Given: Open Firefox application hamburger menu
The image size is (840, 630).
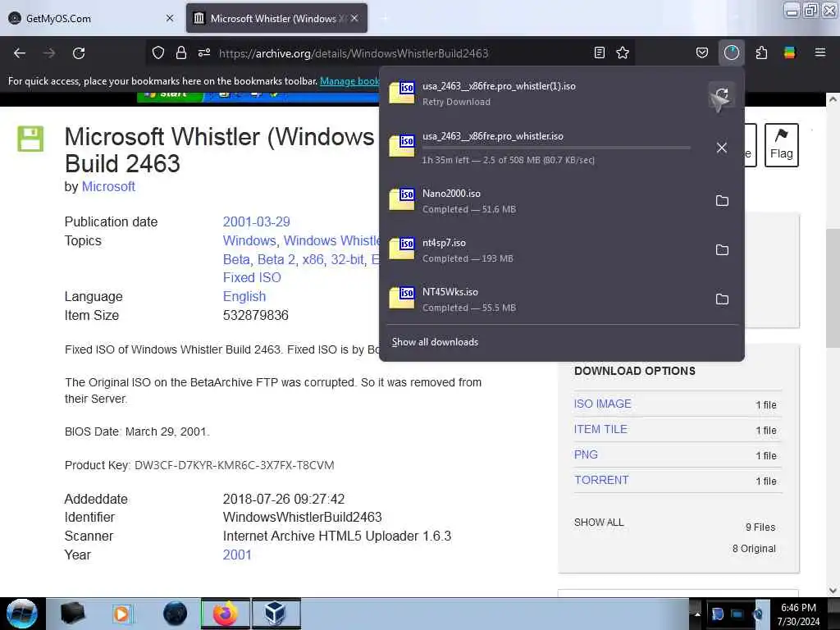Looking at the screenshot, I should (820, 53).
